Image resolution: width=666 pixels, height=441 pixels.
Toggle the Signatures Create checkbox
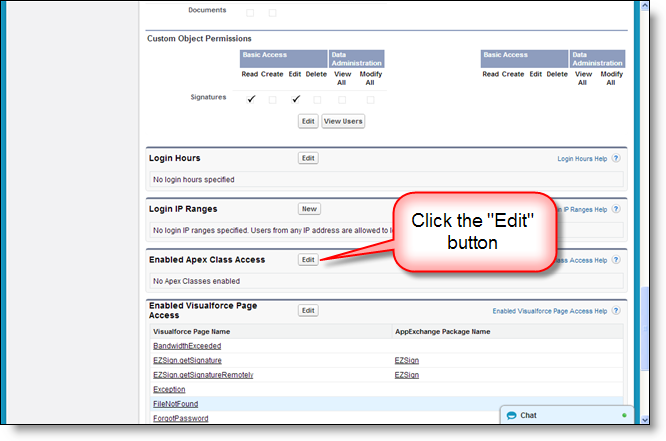click(273, 99)
